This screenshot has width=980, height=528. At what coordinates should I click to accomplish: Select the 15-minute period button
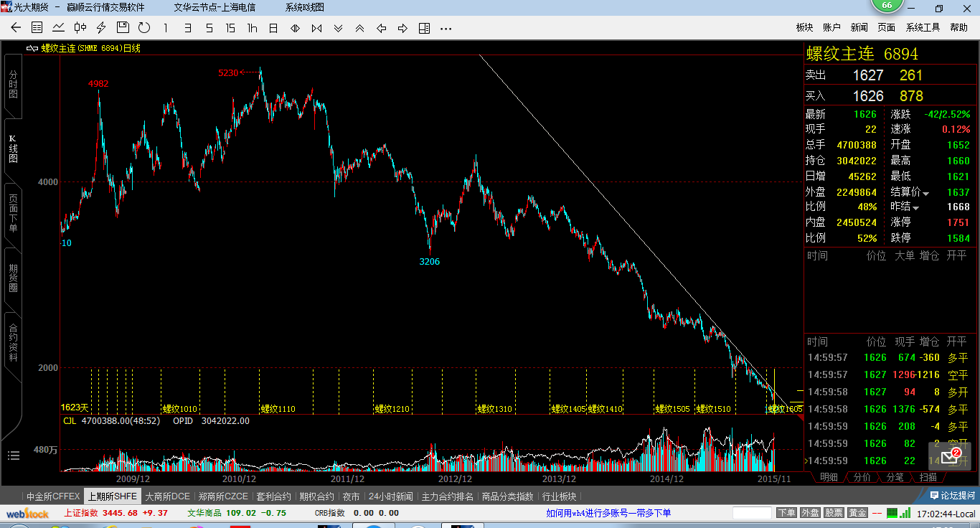pyautogui.click(x=230, y=28)
